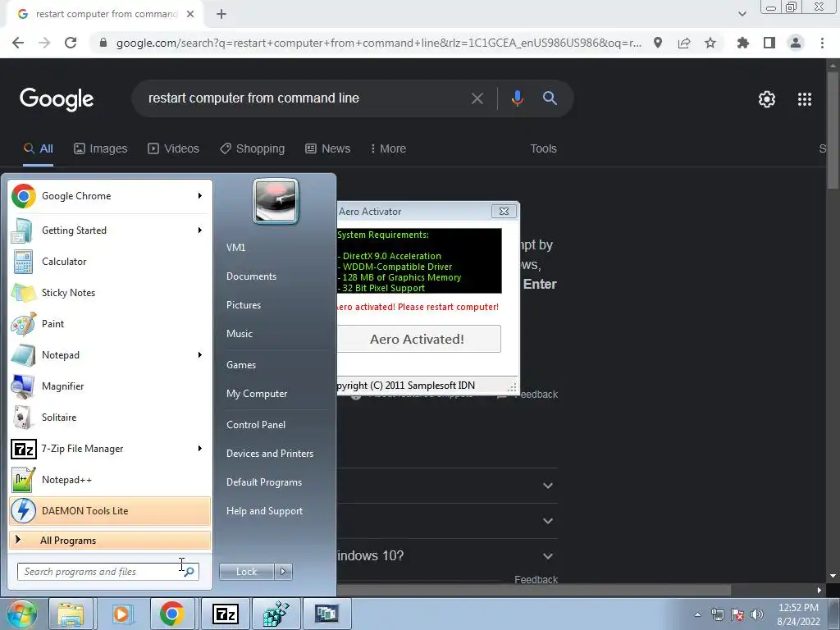Viewport: 840px width, 630px height.
Task: Open Sticky Notes
Action: 110,293
